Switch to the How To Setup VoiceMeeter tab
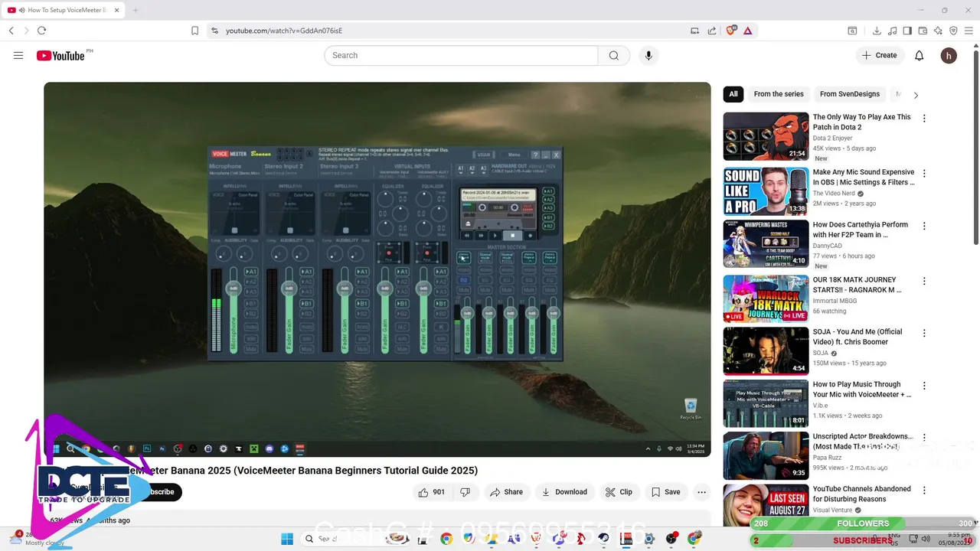The image size is (980, 551). click(61, 10)
